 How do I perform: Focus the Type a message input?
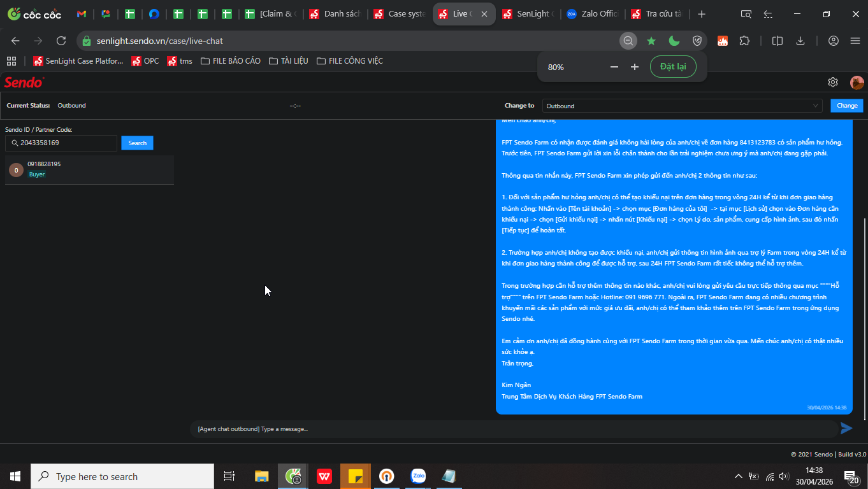[513, 429]
